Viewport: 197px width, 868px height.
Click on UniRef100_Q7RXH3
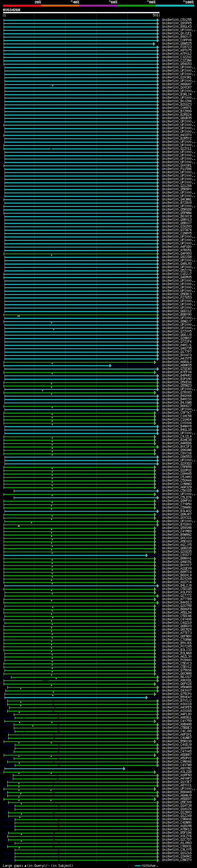click(x=177, y=392)
